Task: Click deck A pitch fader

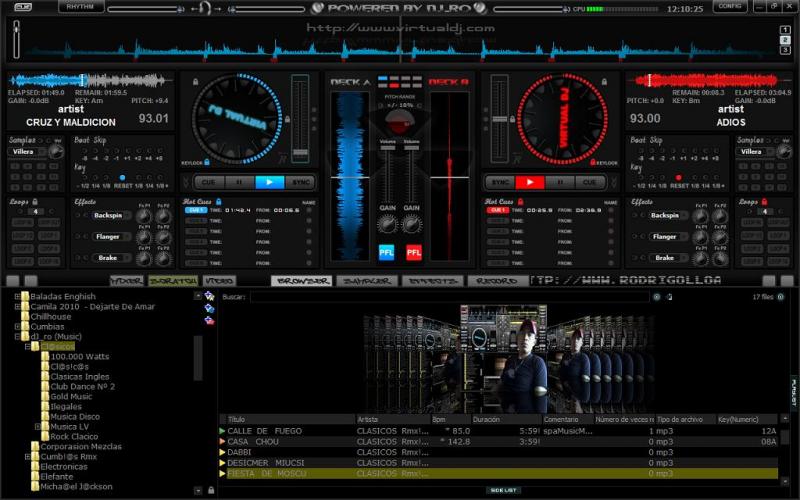Action: (x=300, y=153)
